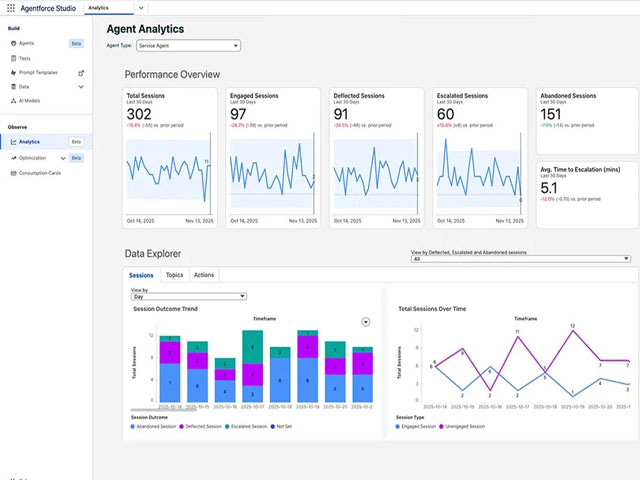Click the 2025-10-17 stacked bar

253,367
